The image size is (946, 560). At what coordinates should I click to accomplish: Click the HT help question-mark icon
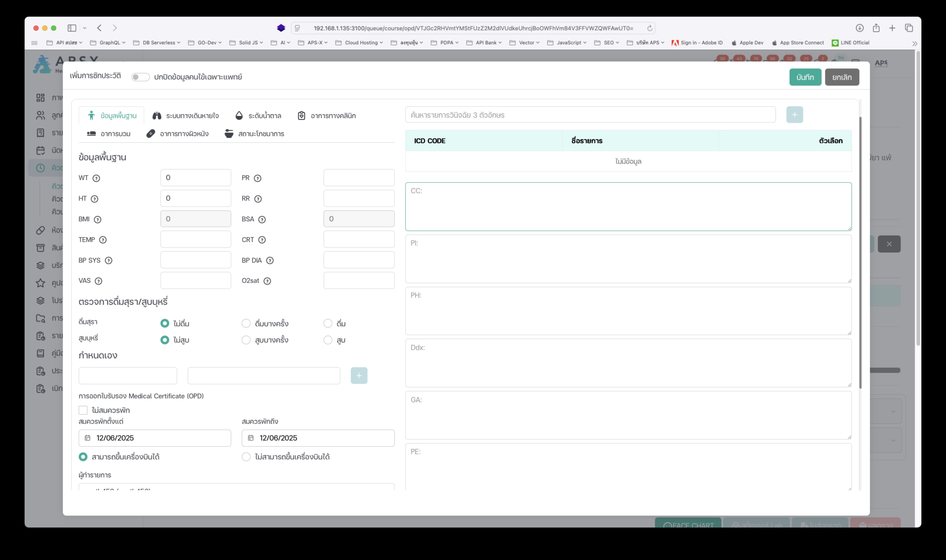coord(95,199)
